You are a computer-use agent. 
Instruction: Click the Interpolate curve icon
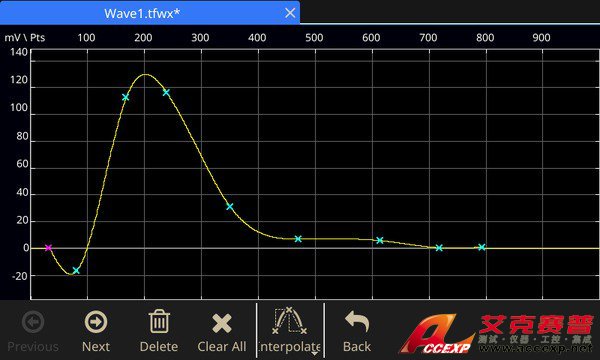289,321
